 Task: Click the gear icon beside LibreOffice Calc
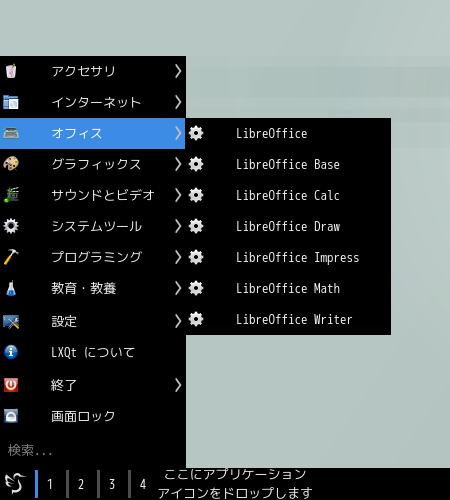pos(196,195)
